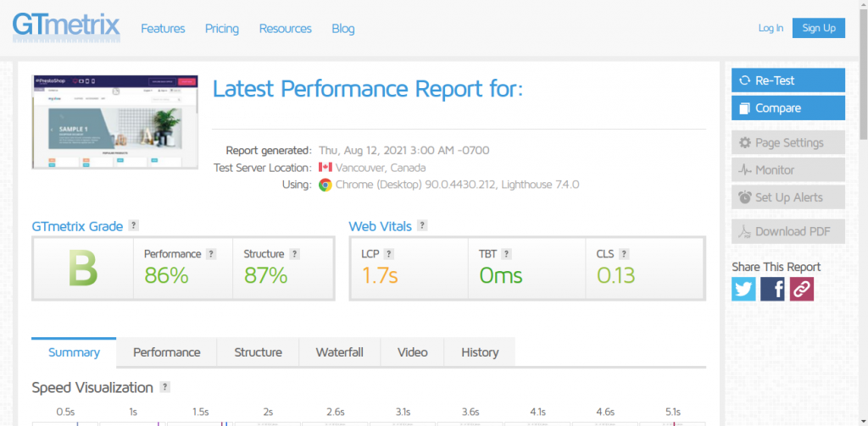The width and height of the screenshot is (868, 426).
Task: Click the 87% Structure score
Action: (x=265, y=275)
